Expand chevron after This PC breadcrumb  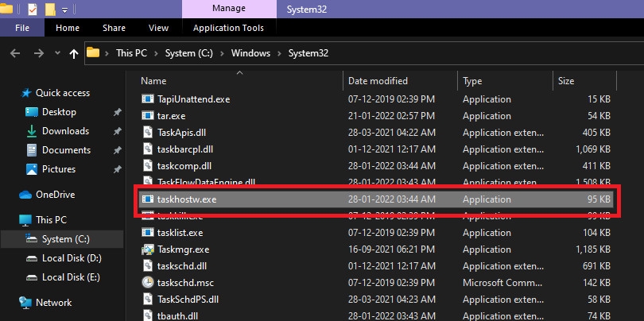pos(156,53)
